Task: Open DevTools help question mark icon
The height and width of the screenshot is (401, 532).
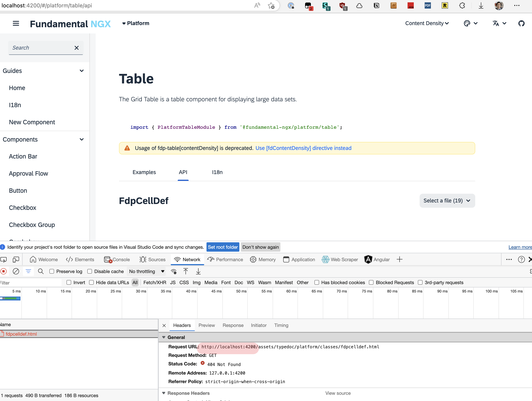Action: 521,259
